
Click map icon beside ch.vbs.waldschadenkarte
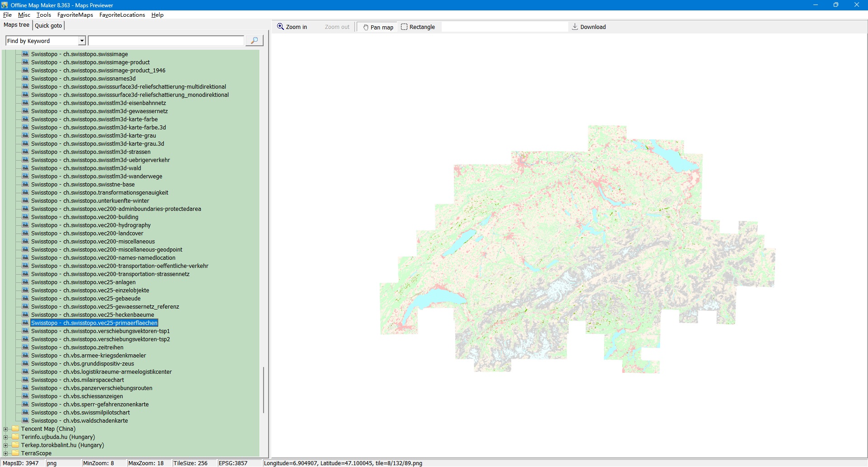pos(25,420)
